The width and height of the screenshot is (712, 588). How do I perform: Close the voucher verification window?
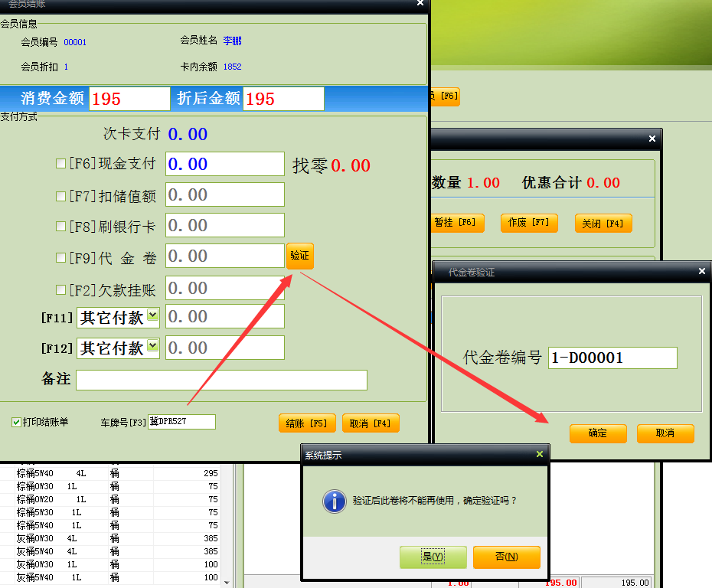[701, 271]
